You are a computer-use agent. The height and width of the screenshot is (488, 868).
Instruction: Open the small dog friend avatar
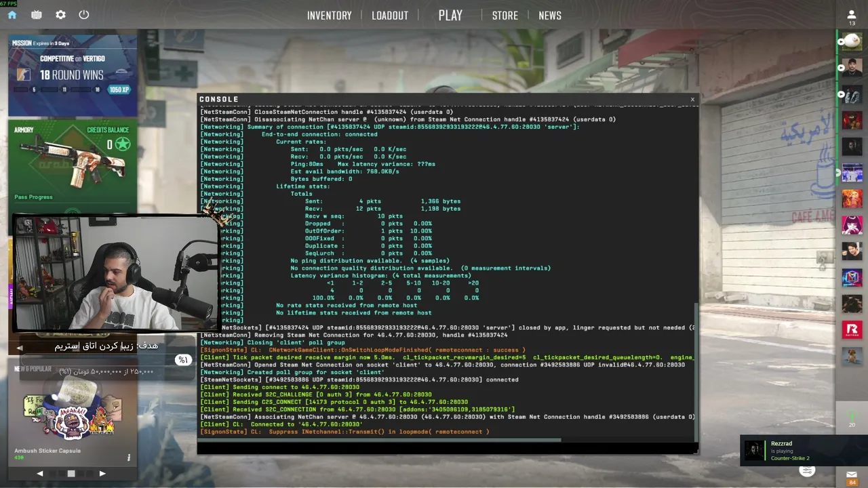(852, 355)
